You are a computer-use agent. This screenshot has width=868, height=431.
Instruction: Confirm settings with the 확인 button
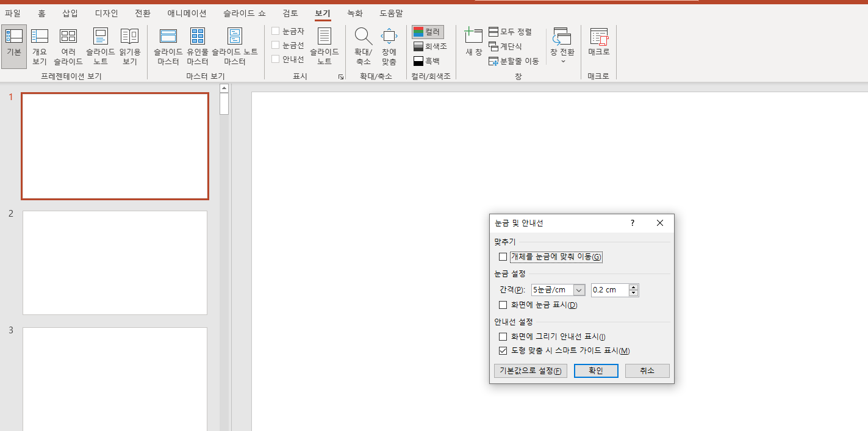pos(595,371)
